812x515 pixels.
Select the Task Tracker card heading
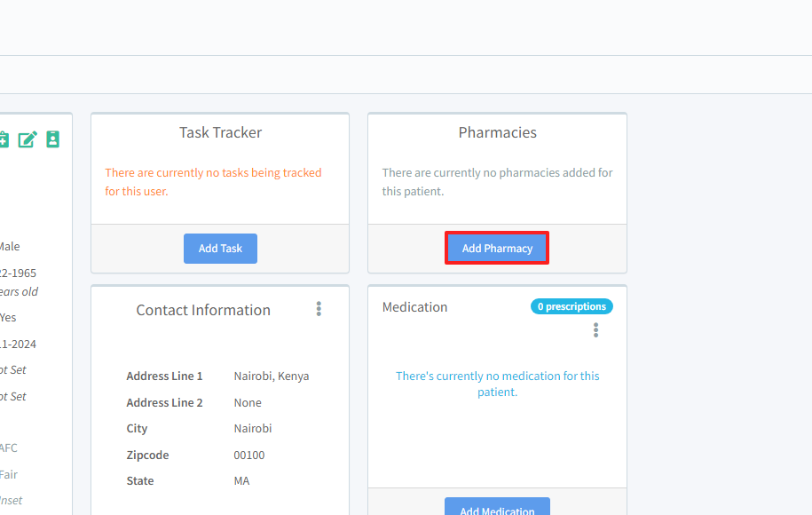pyautogui.click(x=220, y=132)
